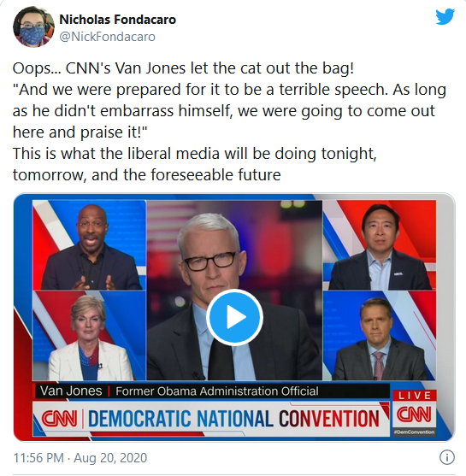
Task: Click the Democratic National Convention banner text
Action: (233, 419)
